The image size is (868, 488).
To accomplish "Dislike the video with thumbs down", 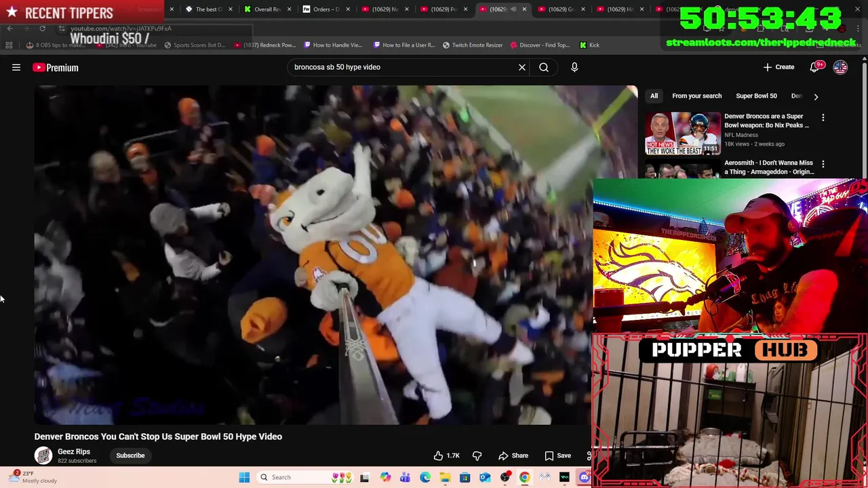I will [x=477, y=455].
